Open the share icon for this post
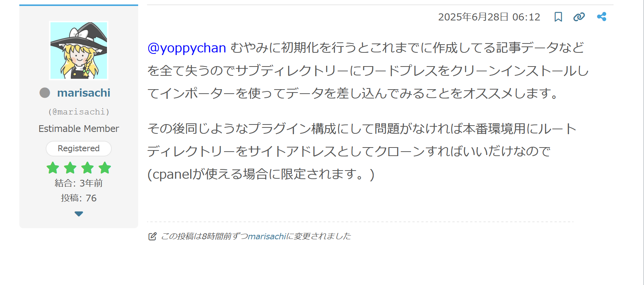 (x=602, y=17)
